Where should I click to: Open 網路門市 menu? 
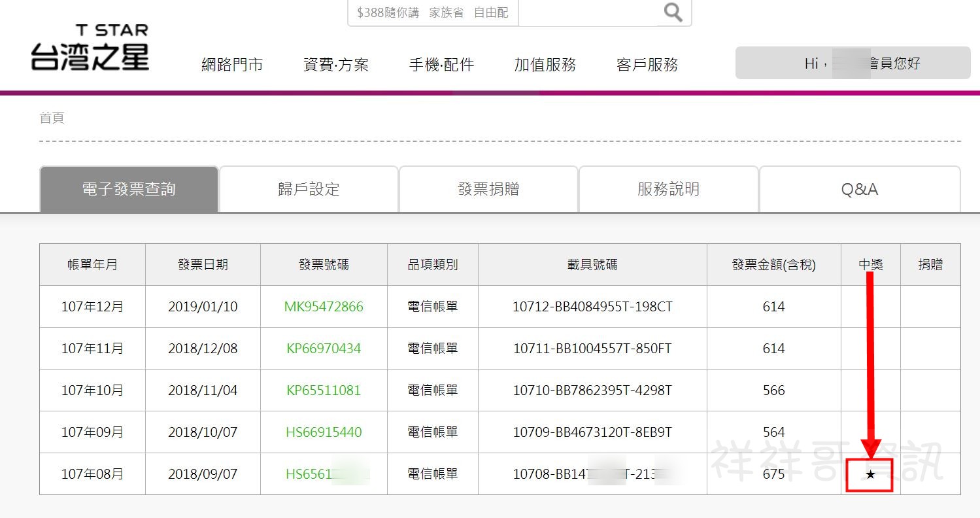pos(232,65)
